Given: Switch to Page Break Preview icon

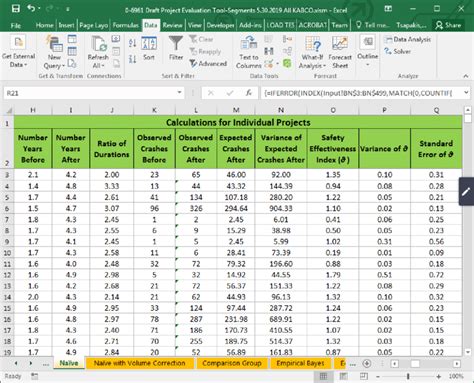Looking at the screenshot, I should click(x=364, y=376).
